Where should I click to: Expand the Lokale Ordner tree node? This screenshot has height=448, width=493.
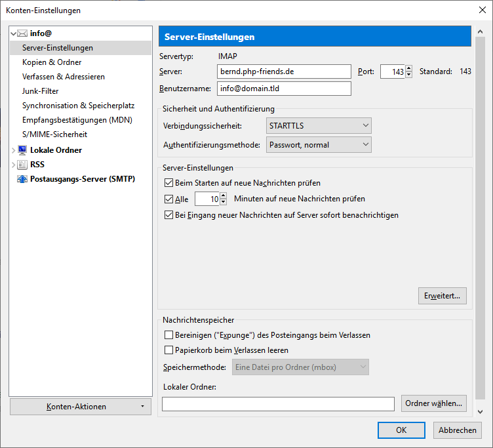click(13, 150)
